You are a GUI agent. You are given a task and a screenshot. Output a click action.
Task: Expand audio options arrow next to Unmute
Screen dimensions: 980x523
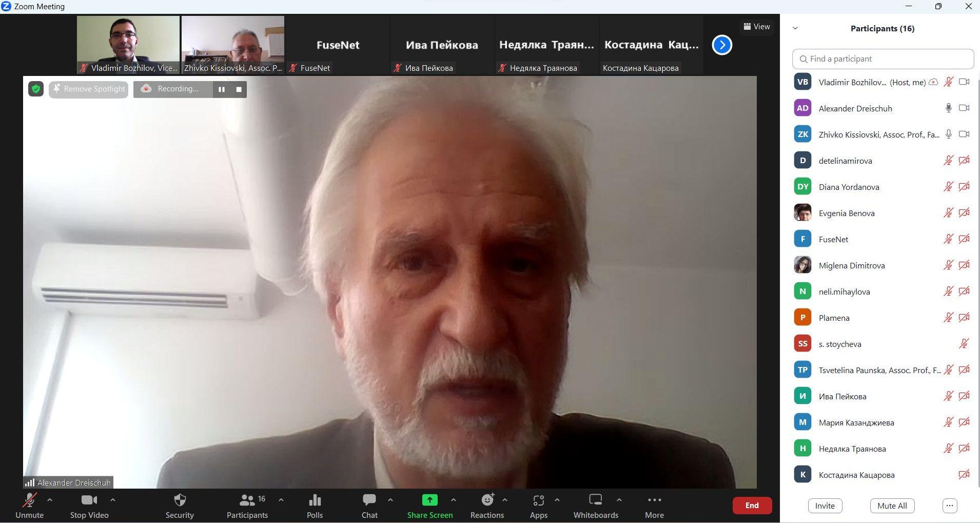[x=50, y=499]
